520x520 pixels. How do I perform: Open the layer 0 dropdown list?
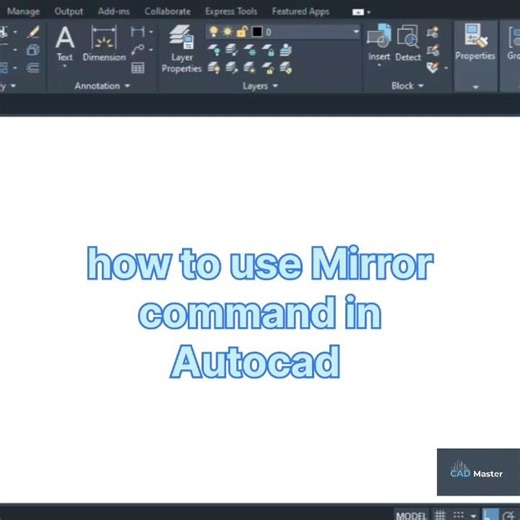[x=356, y=32]
